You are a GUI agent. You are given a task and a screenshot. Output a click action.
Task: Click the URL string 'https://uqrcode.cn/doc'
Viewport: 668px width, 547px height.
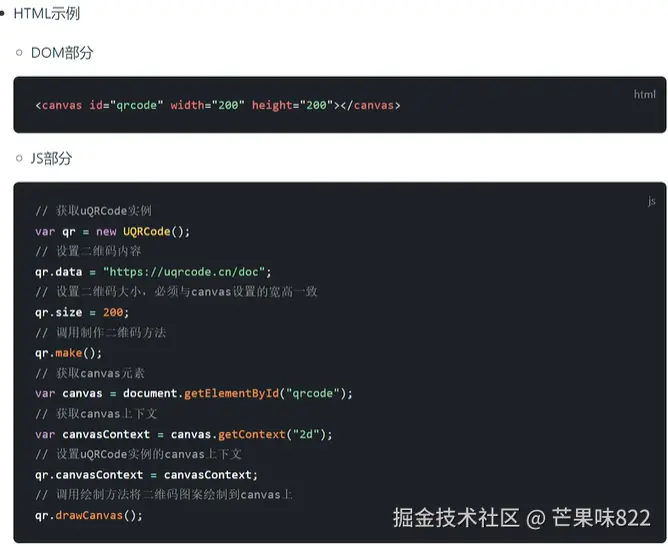coord(184,272)
